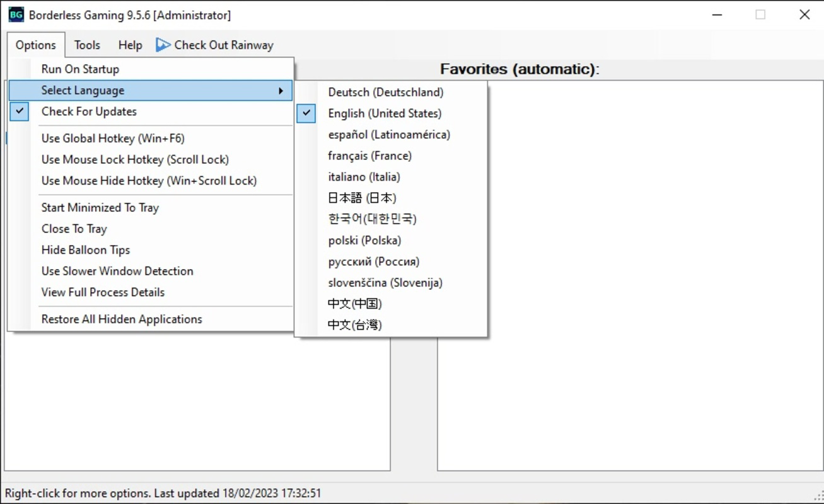Click the Favorites (automatic) heading
The width and height of the screenshot is (824, 504).
(x=519, y=69)
